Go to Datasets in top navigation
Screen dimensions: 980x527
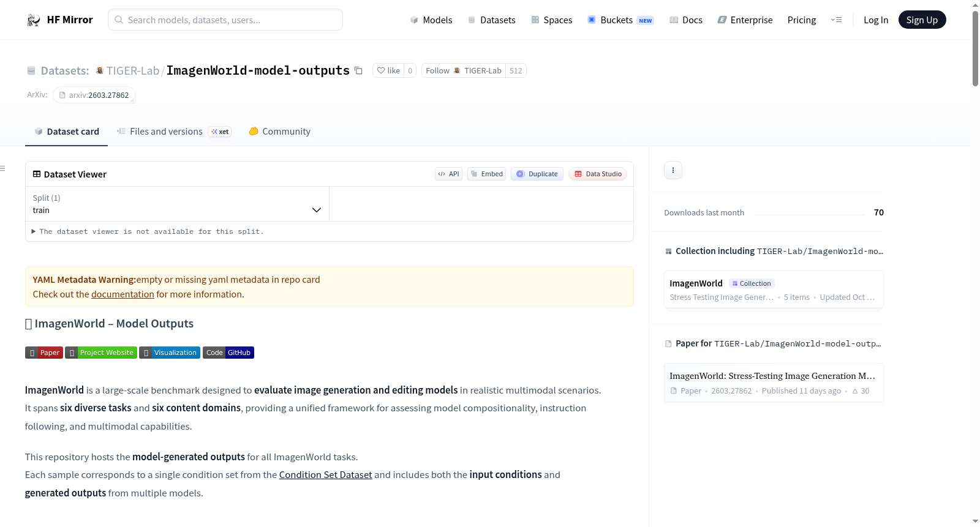coord(491,20)
